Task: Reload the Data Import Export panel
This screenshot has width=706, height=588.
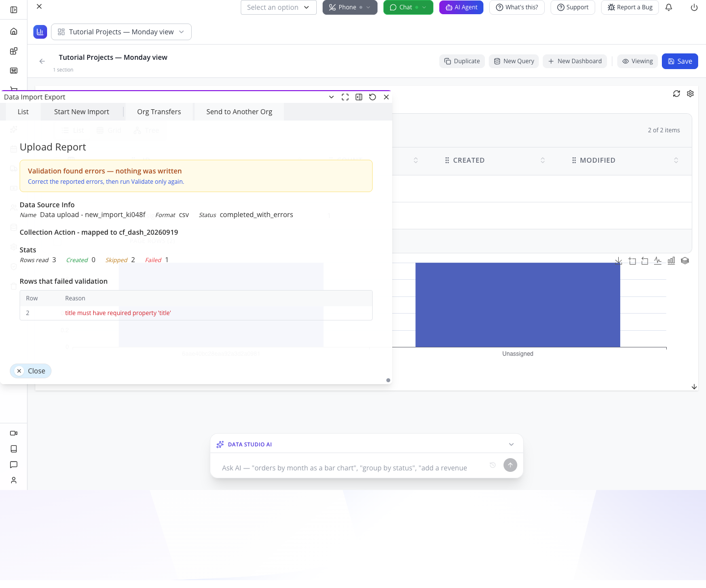Action: click(373, 97)
